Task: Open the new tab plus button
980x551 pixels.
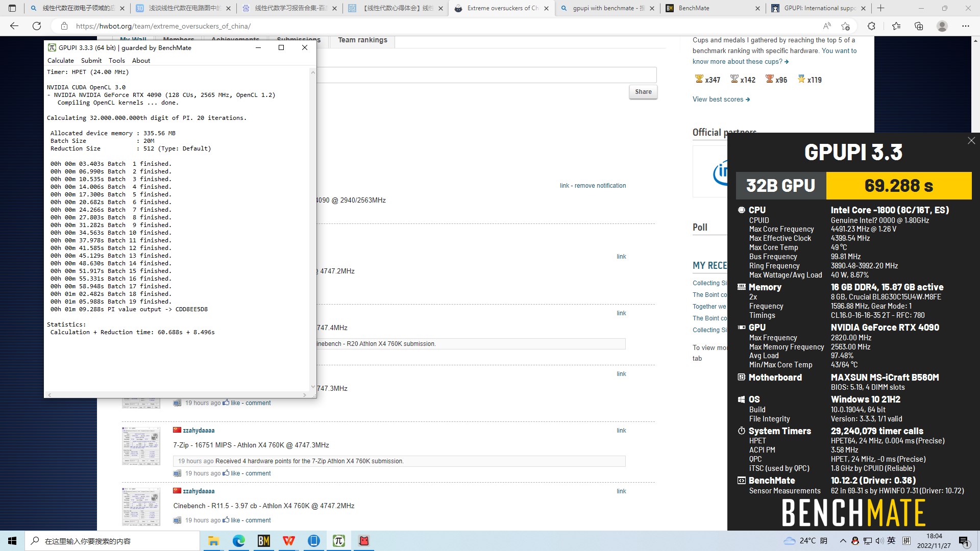Action: tap(880, 8)
